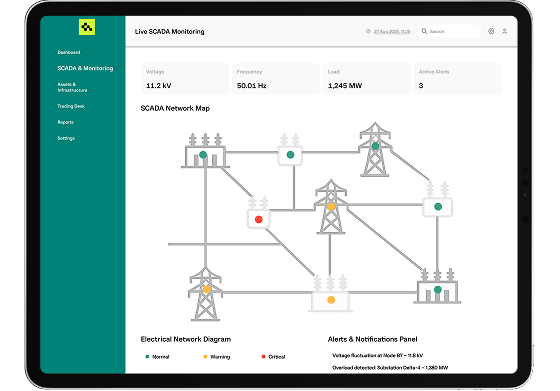Open Settings in the sidebar
The image size is (560, 391).
66,138
